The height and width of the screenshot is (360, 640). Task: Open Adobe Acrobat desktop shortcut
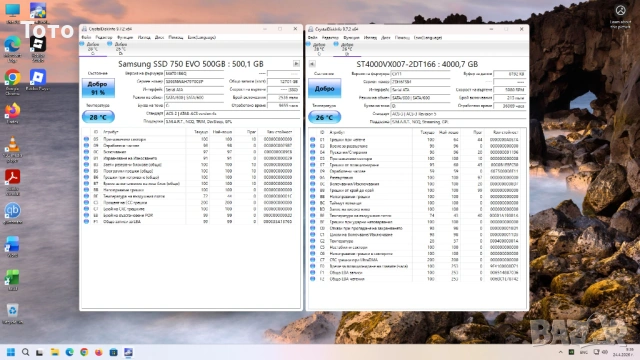tap(12, 182)
